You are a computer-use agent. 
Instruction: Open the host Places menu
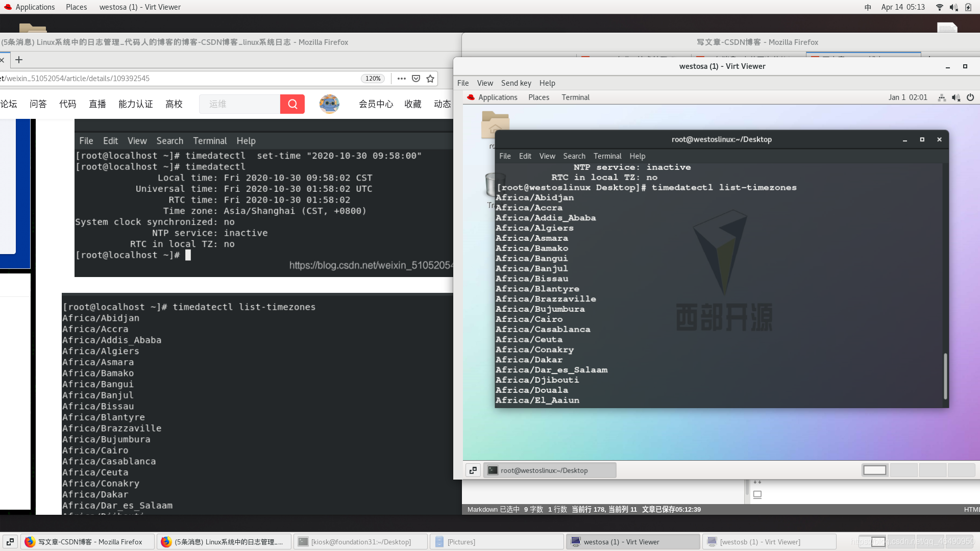tap(77, 7)
